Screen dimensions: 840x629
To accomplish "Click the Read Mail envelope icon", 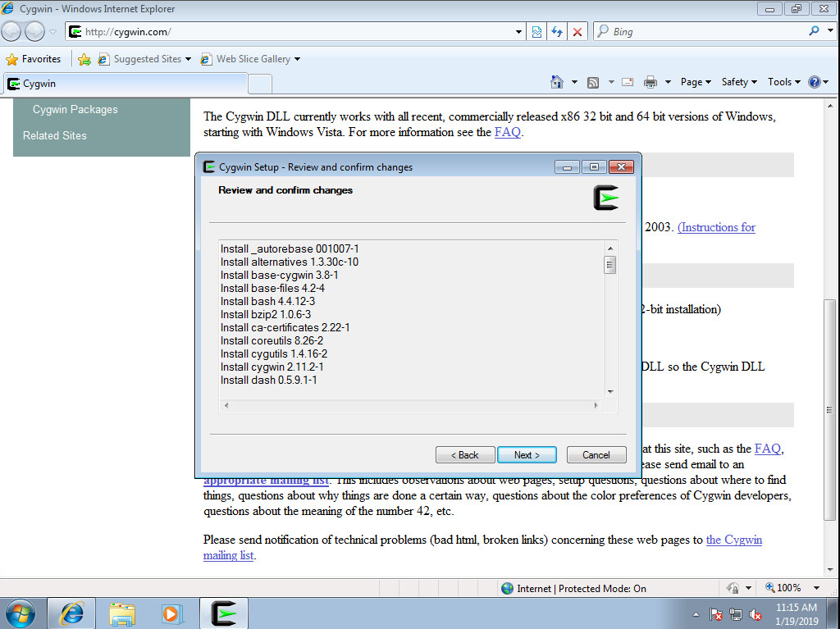I will [x=628, y=82].
